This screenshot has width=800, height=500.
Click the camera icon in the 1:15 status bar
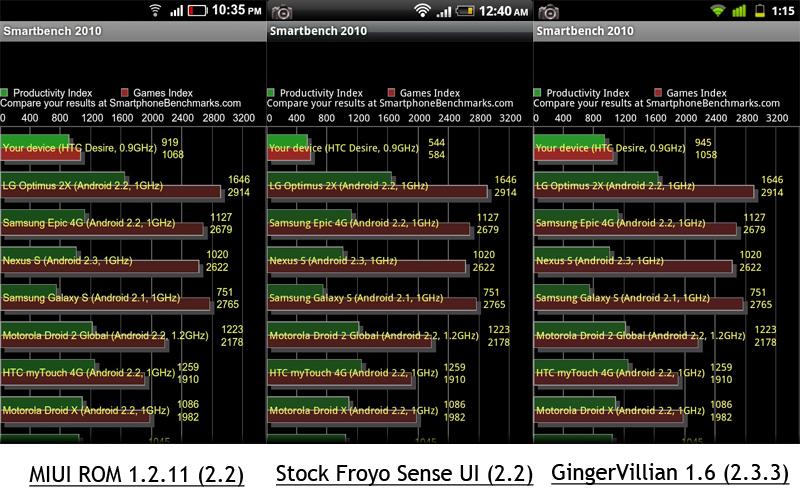click(x=548, y=12)
